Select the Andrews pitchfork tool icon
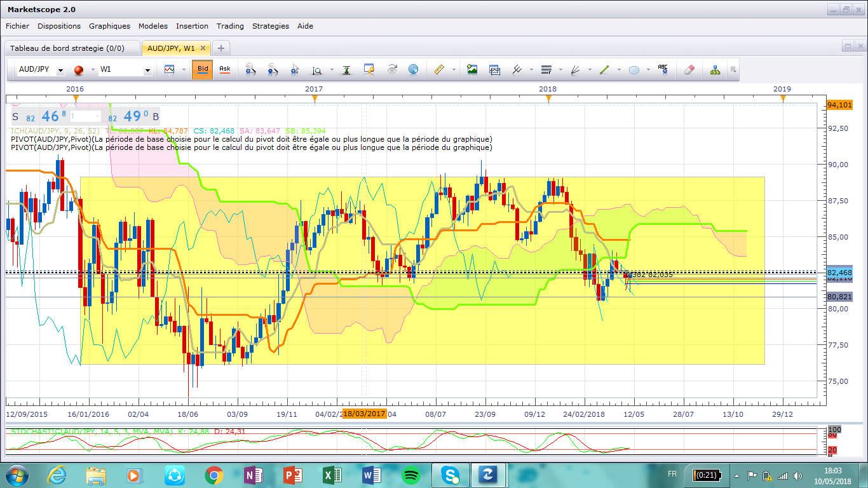Screen dimensions: 868x488 (x=517, y=70)
